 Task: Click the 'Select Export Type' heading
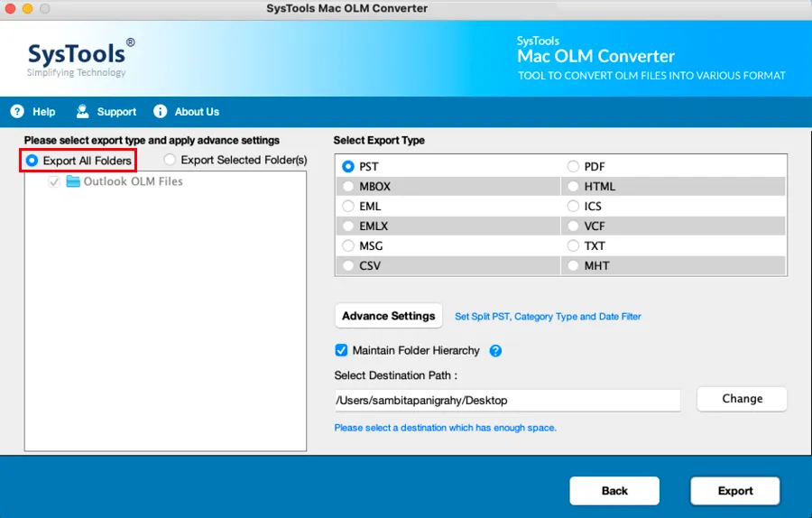(x=379, y=141)
